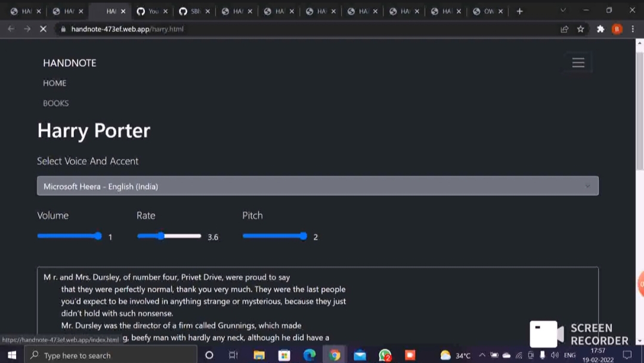This screenshot has width=644, height=363.
Task: Open OneDrive cloud tray icon
Action: (506, 355)
